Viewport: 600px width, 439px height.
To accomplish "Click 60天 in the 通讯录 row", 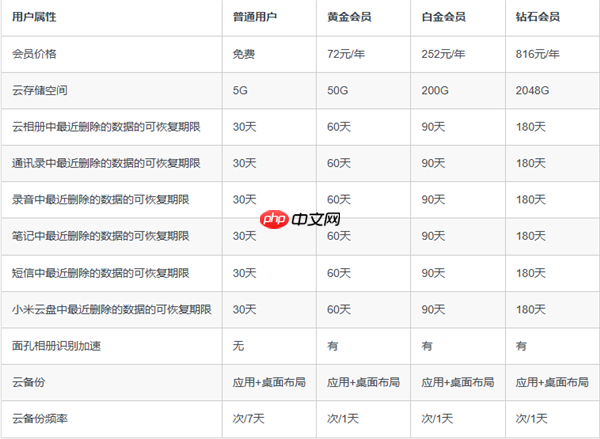I will [x=339, y=163].
